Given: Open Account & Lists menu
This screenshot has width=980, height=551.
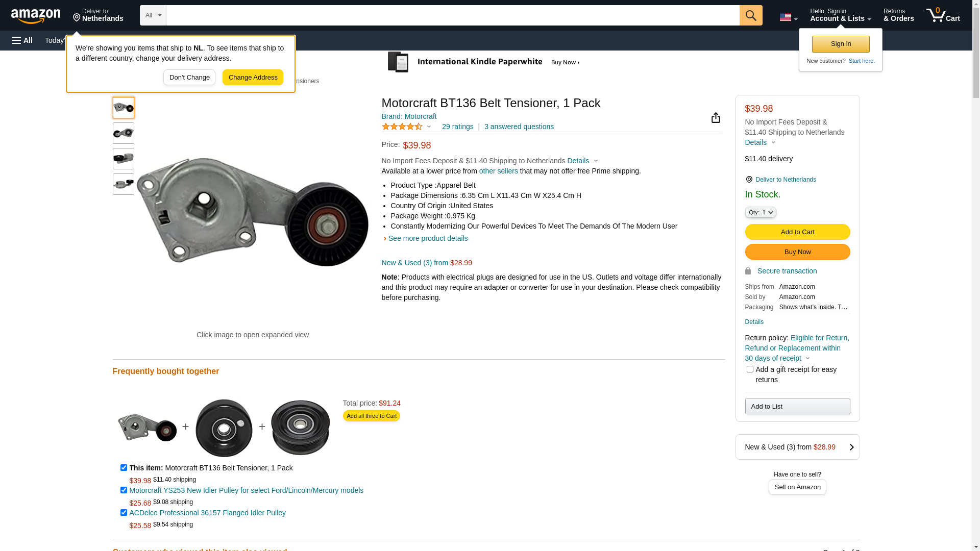Looking at the screenshot, I should [840, 15].
